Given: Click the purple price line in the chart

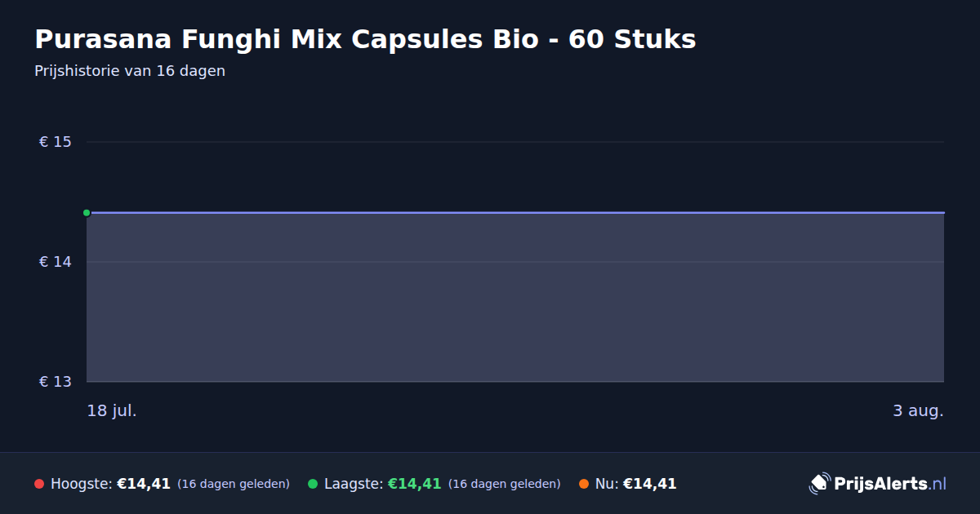Looking at the screenshot, I should click(x=515, y=213).
